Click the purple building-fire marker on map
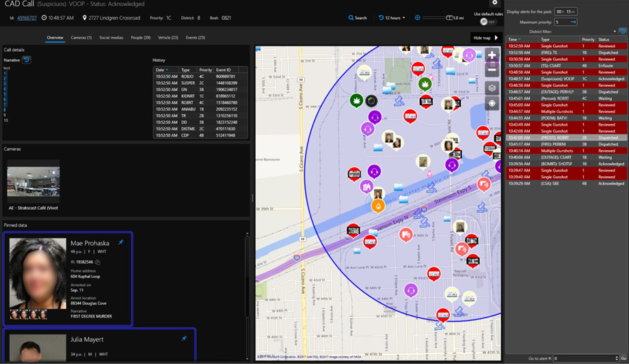 [x=366, y=186]
